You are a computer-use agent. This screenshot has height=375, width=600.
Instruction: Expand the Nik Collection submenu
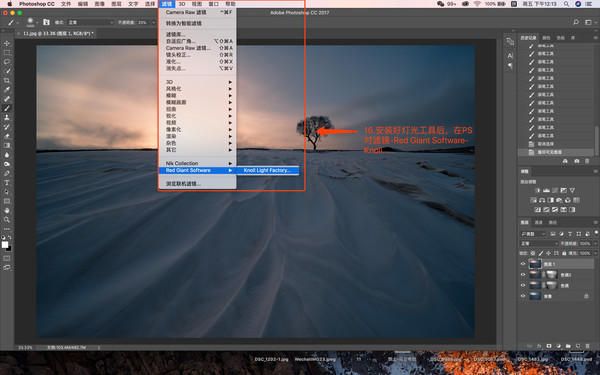click(x=197, y=163)
